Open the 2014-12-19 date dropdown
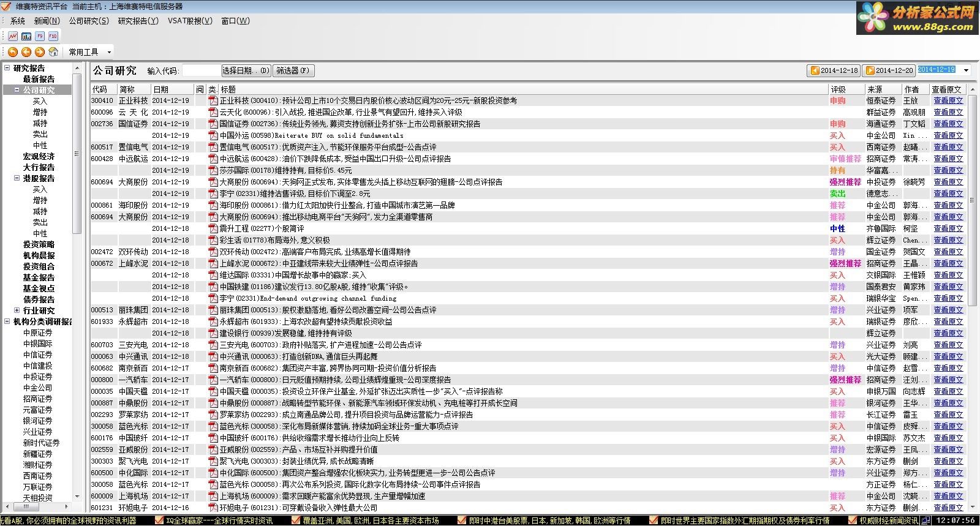The height and width of the screenshot is (526, 980). tap(966, 70)
